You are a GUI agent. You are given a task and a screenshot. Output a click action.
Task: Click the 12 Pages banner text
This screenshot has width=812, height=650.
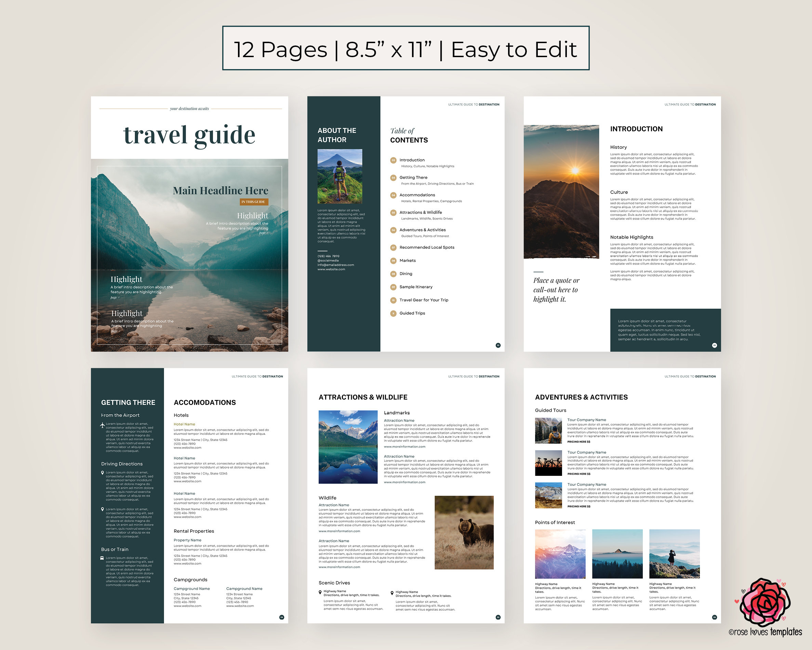click(405, 49)
